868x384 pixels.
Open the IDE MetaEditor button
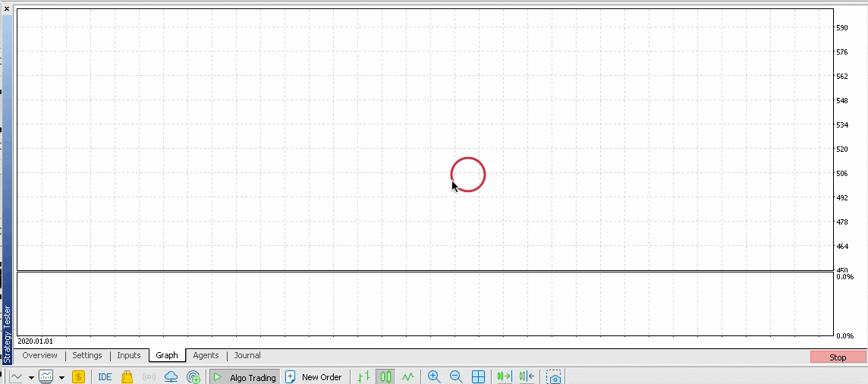(x=105, y=377)
